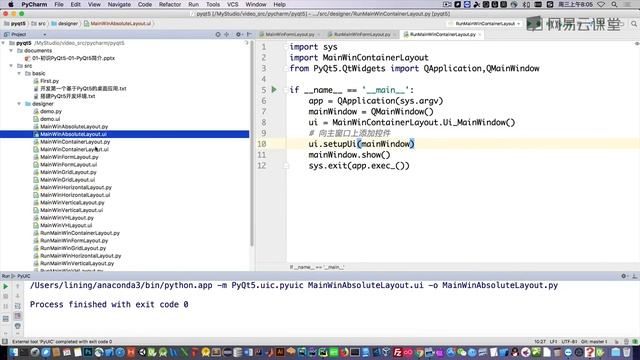
Task: Close the RunMainWinContainerLayout.py tab
Action: 480,35
